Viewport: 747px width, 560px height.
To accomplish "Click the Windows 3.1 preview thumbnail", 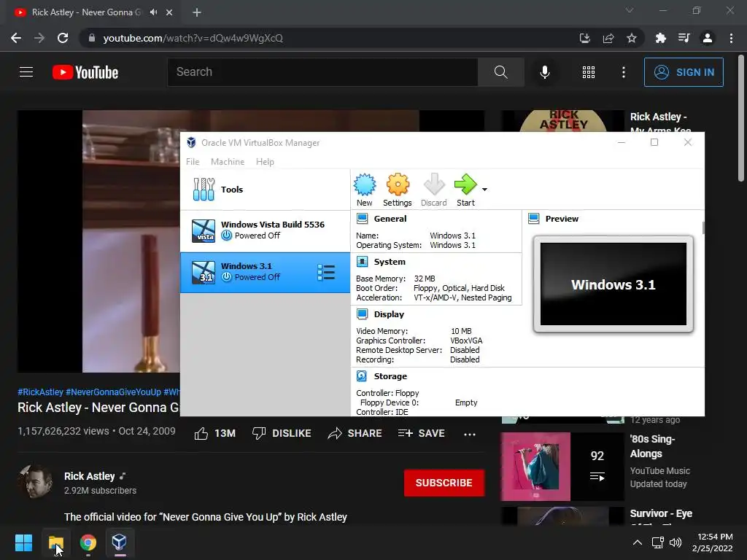I will (613, 284).
